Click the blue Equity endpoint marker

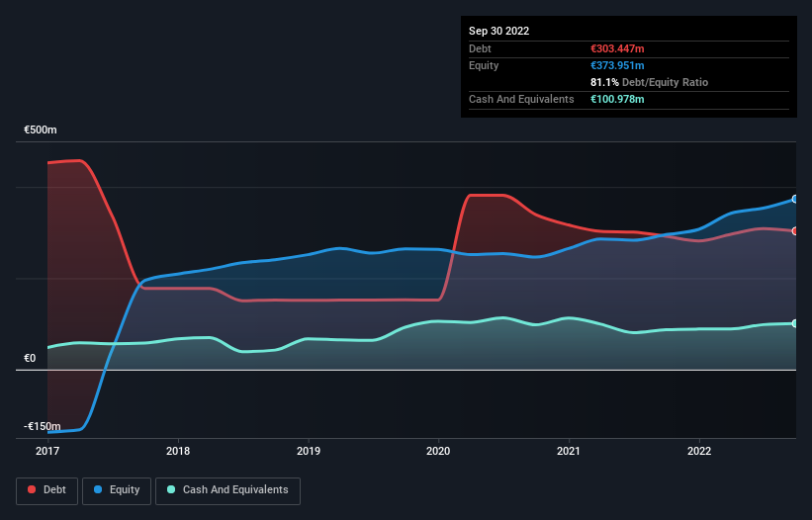tap(795, 200)
